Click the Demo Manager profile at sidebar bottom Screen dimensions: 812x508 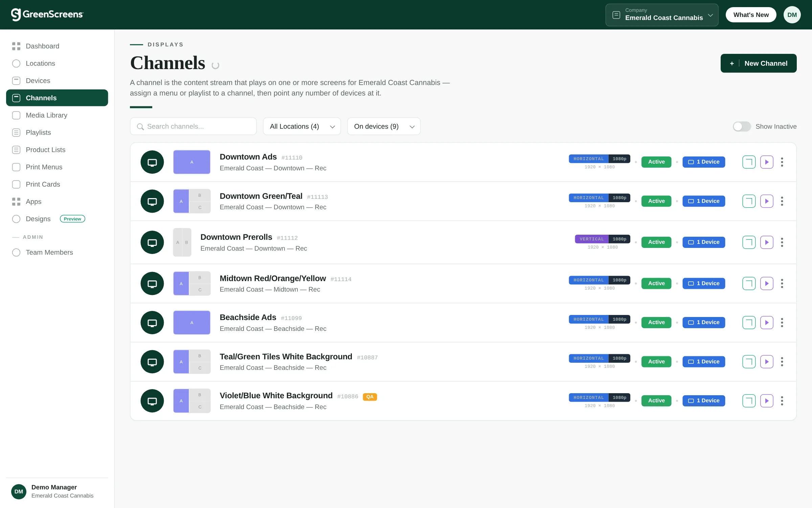pyautogui.click(x=57, y=491)
